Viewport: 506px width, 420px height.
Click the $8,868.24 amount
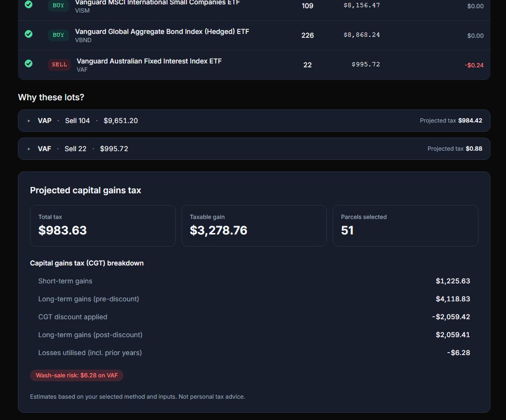[x=362, y=35]
